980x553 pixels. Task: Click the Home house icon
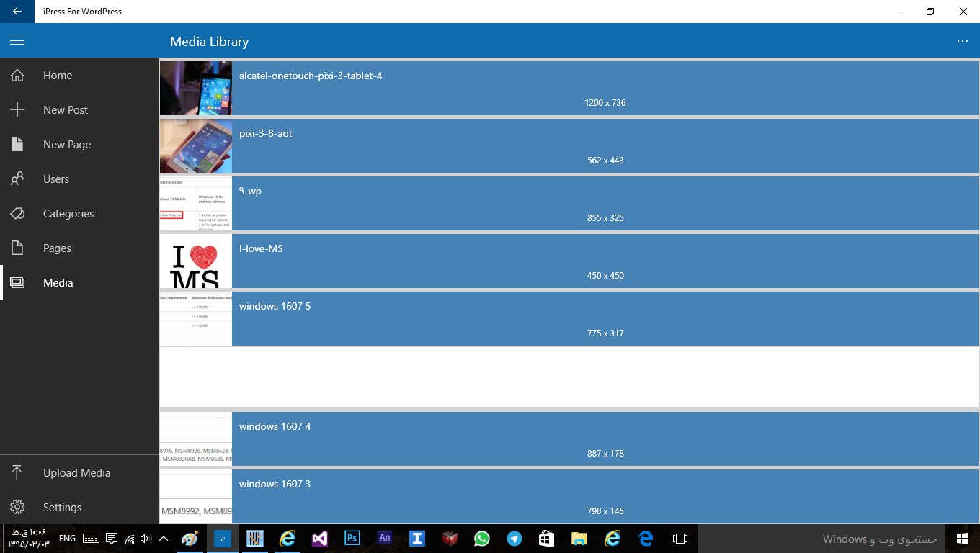17,76
